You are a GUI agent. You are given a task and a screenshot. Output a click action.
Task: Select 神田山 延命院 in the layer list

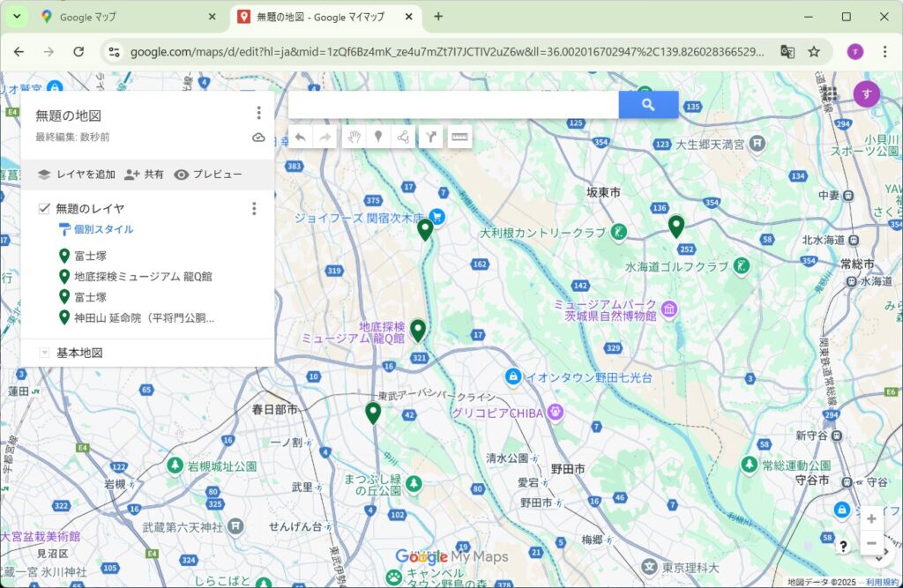(x=145, y=318)
